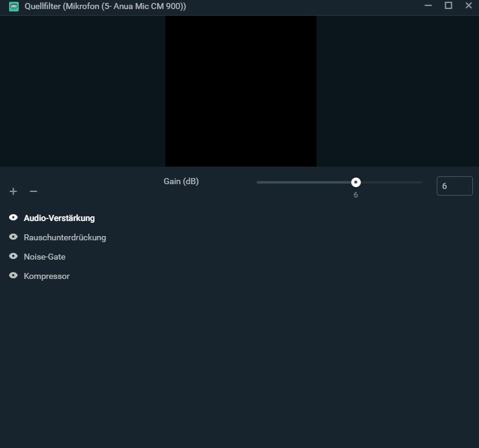Click the Gain slider's round handle

356,182
